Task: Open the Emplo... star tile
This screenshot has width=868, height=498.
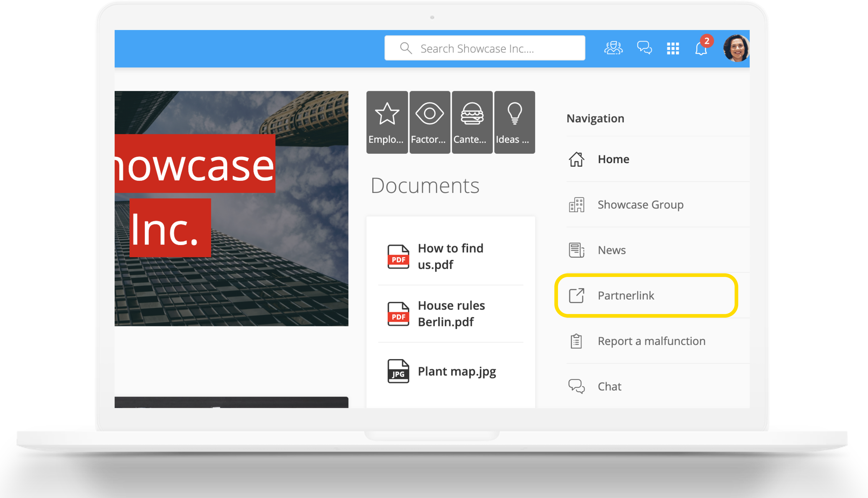Action: pos(387,122)
